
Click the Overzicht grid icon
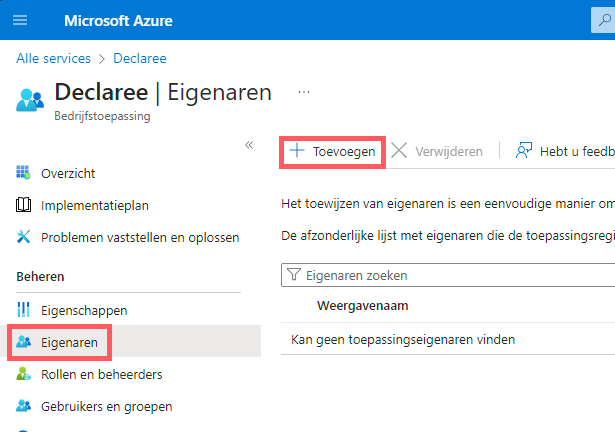coord(25,174)
